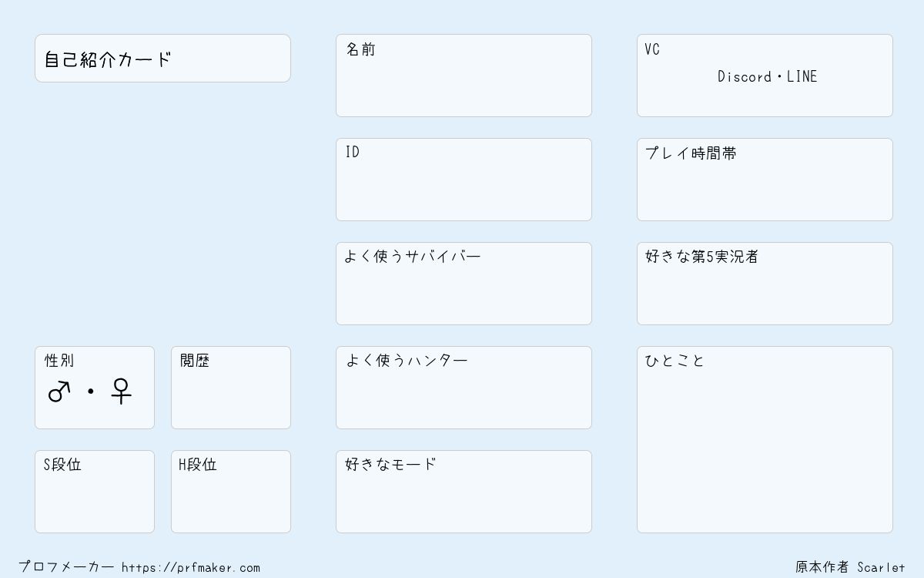Open the https://prfmaker.com link
Viewport: 924px width, 578px height.
[191, 568]
